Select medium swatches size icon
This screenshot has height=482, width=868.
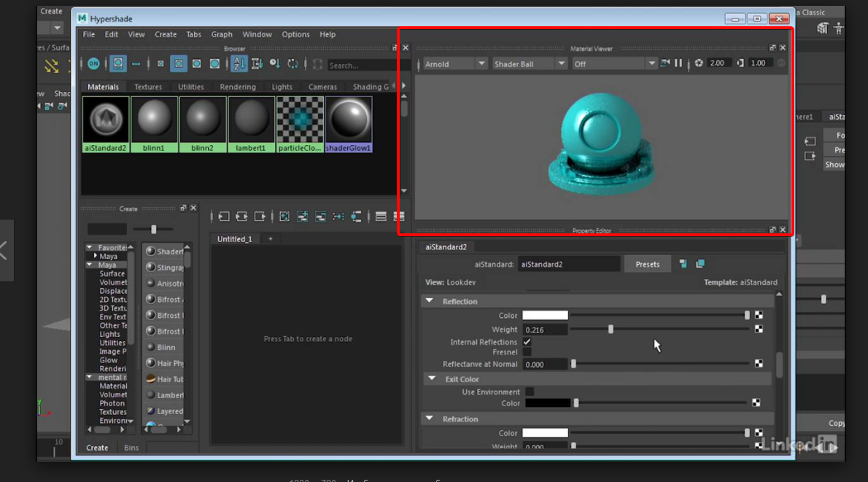pyautogui.click(x=179, y=64)
